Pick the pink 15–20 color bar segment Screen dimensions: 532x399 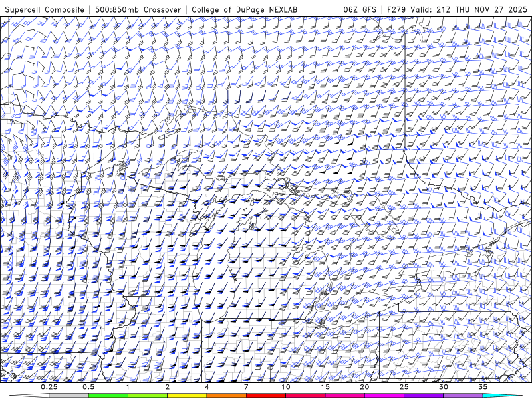(x=344, y=396)
